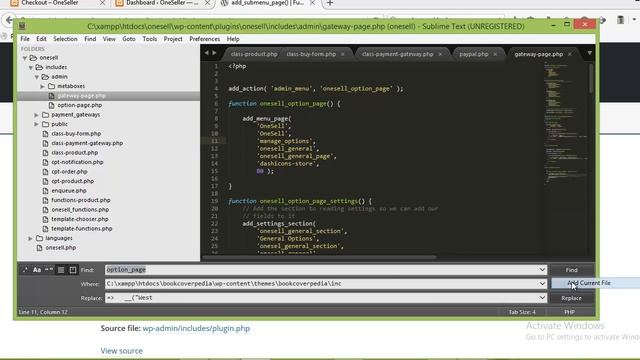Open cpt-order.php in sidebar
Screen dimensions: 640x360
pos(69,172)
